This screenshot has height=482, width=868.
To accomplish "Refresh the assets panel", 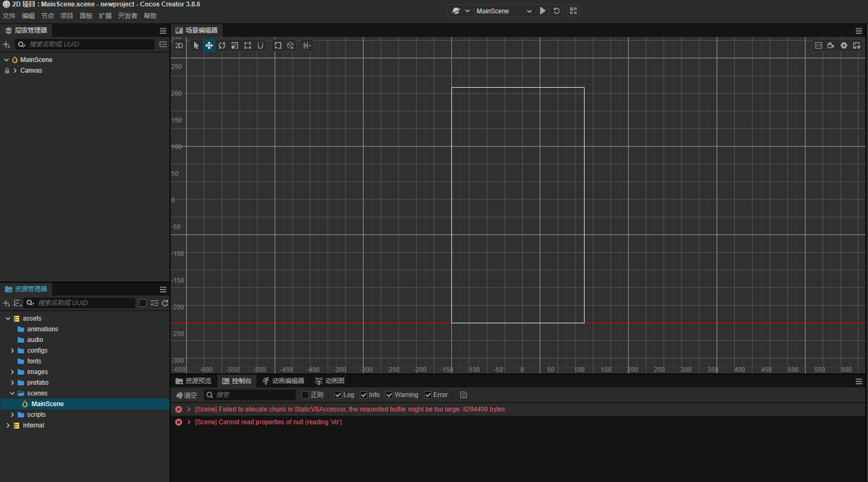I will [165, 303].
